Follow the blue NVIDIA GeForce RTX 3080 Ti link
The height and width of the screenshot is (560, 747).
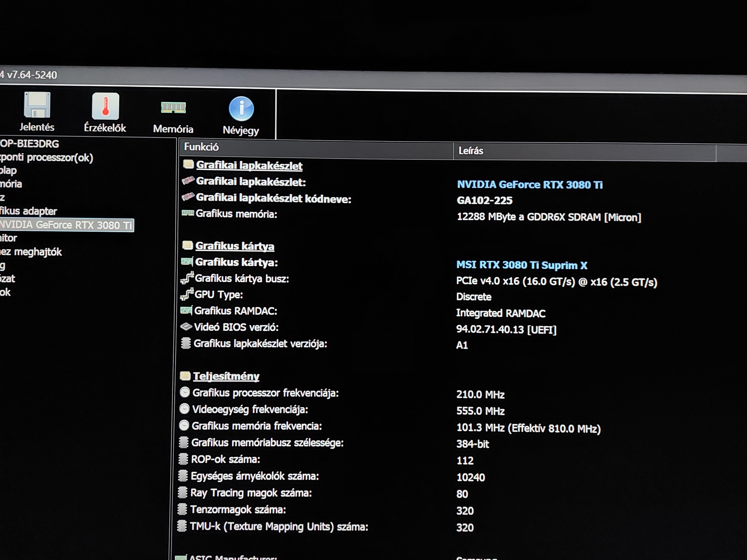[529, 184]
